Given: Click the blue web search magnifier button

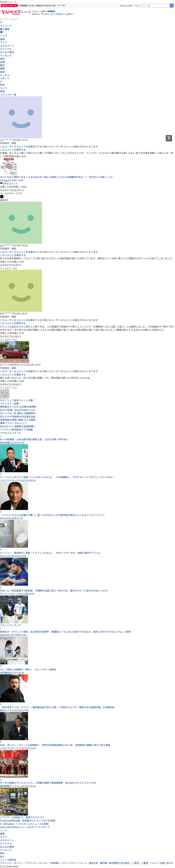Looking at the screenshot, I should pyautogui.click(x=172, y=6).
